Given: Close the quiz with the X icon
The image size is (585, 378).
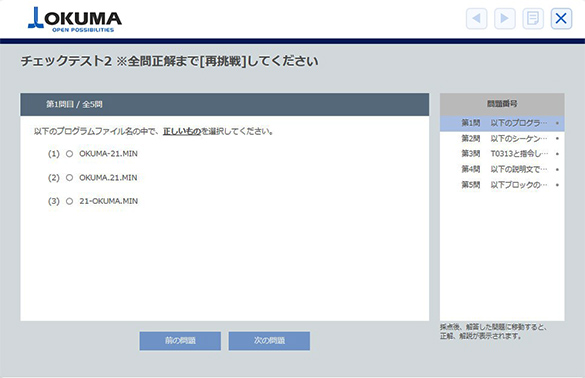Looking at the screenshot, I should [561, 18].
